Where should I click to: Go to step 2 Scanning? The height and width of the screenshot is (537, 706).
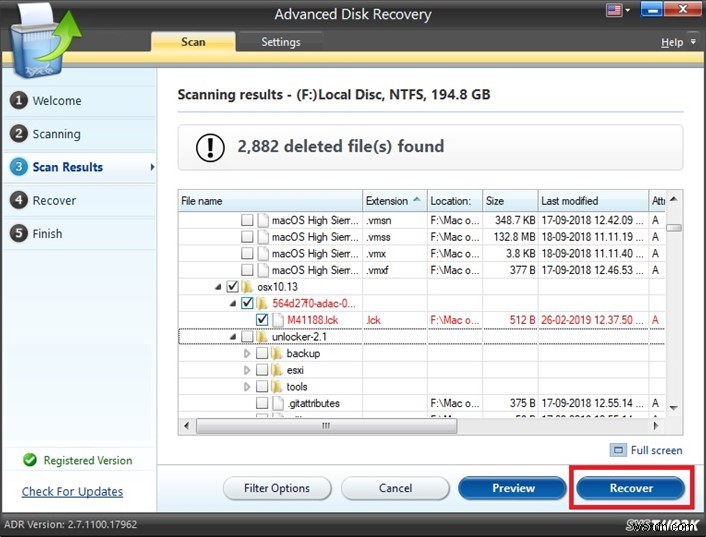[79, 134]
